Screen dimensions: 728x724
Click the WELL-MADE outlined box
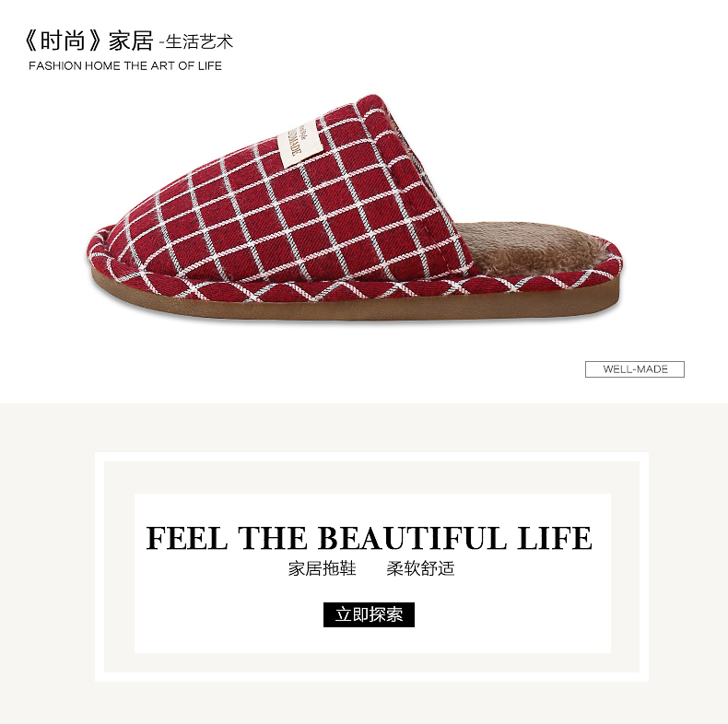coord(635,369)
